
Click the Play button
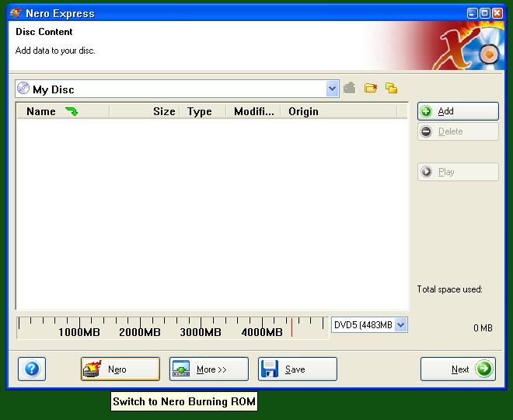click(x=458, y=172)
